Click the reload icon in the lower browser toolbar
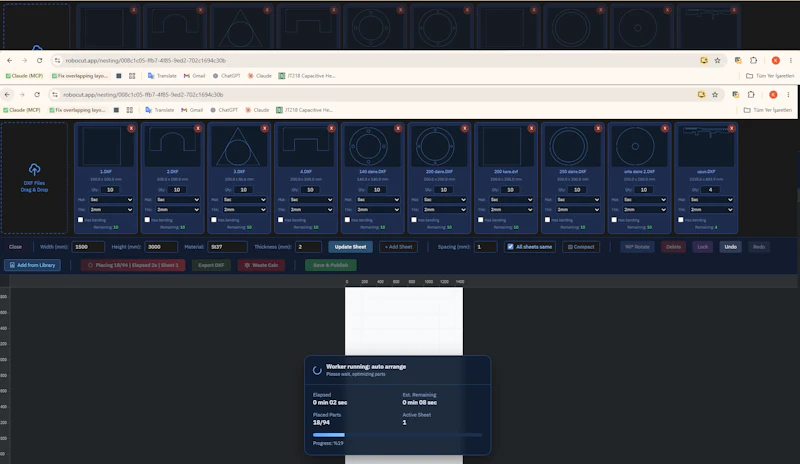The width and height of the screenshot is (800, 464). tap(37, 94)
